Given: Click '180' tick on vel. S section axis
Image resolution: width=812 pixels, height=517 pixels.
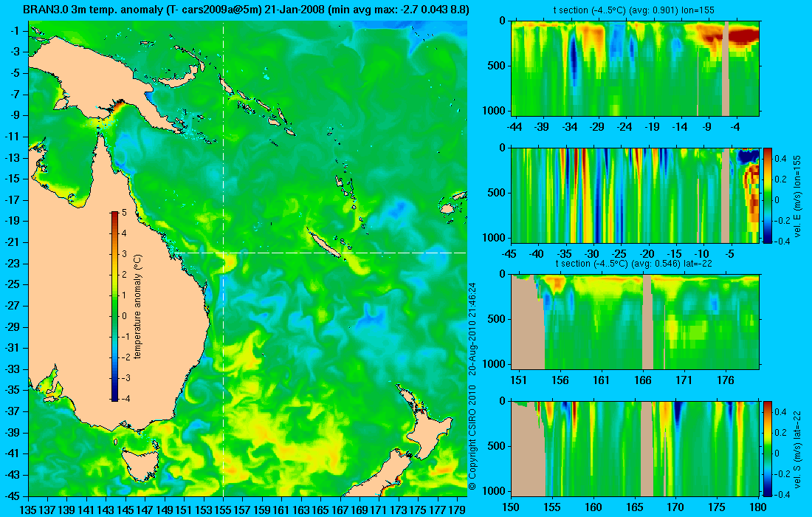Looking at the screenshot, I should pyautogui.click(x=758, y=507).
